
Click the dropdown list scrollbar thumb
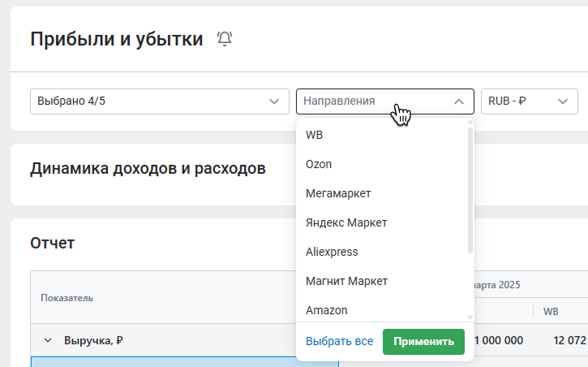(470, 190)
